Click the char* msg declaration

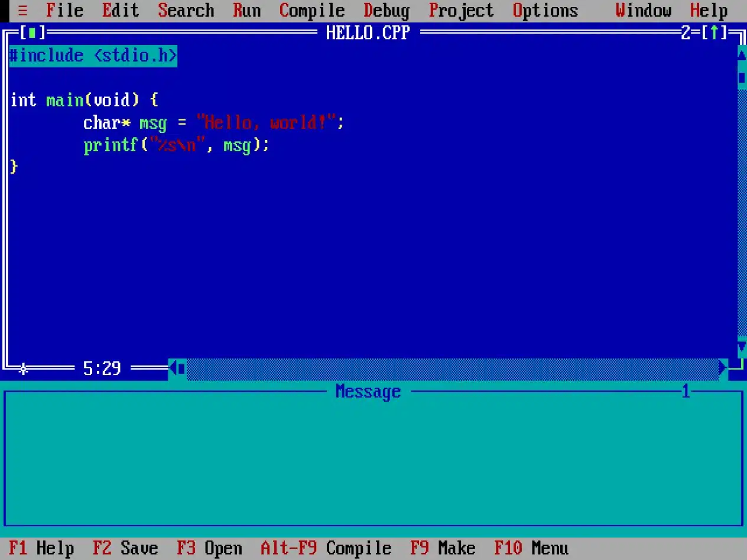(213, 122)
